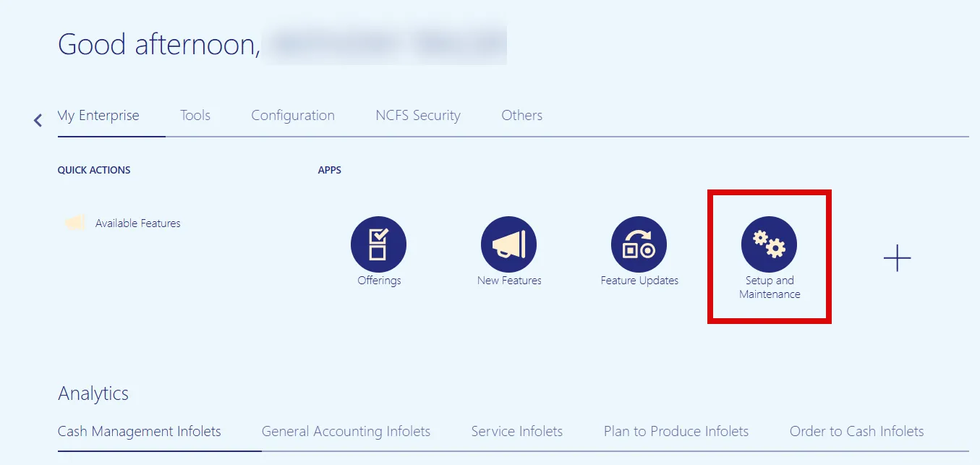This screenshot has width=980, height=465.
Task: Click the APPS heading
Action: coord(330,171)
